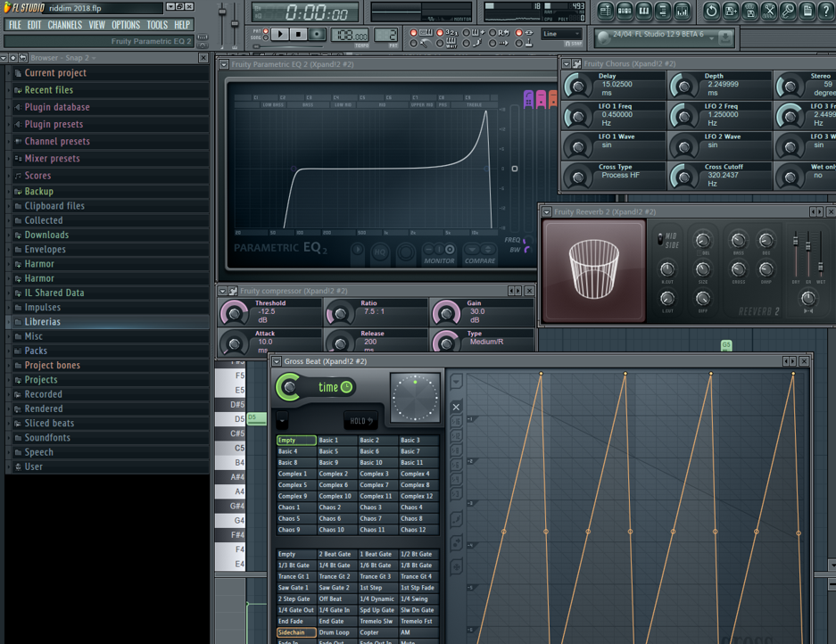Open the Fruity Reeverb 2 window menu arrow
The width and height of the screenshot is (836, 644).
[x=547, y=211]
